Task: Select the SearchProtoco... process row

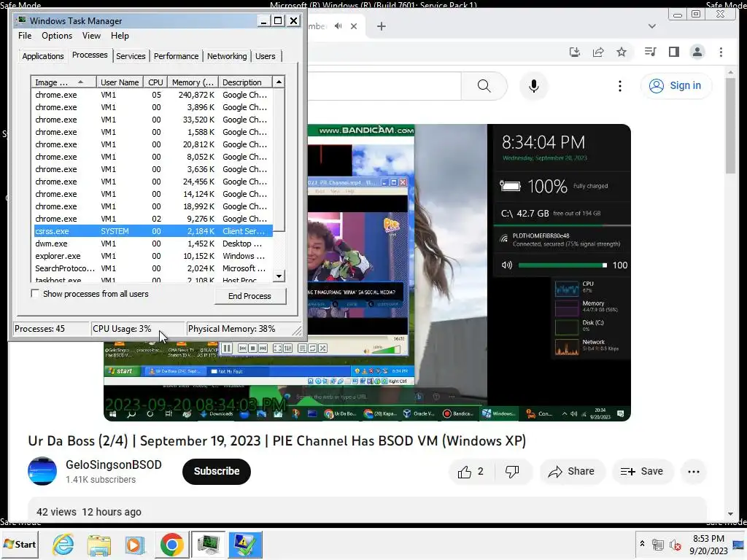Action: pyautogui.click(x=153, y=268)
